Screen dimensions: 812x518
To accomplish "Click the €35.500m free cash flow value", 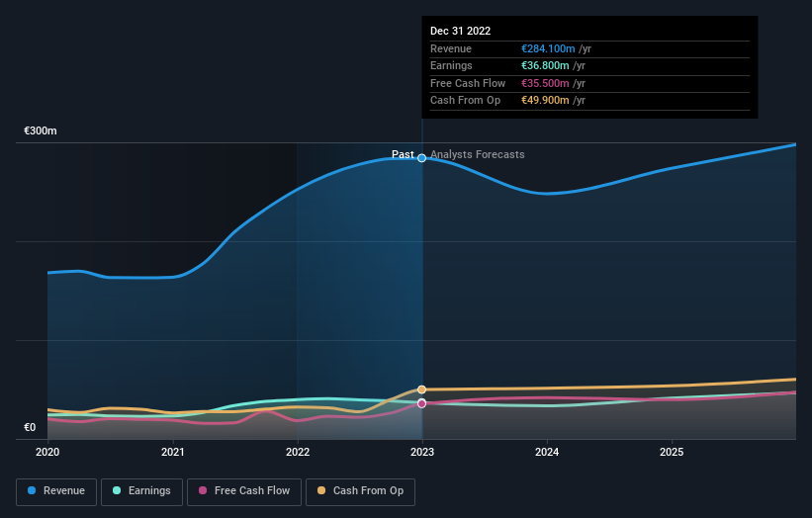I will click(x=545, y=83).
